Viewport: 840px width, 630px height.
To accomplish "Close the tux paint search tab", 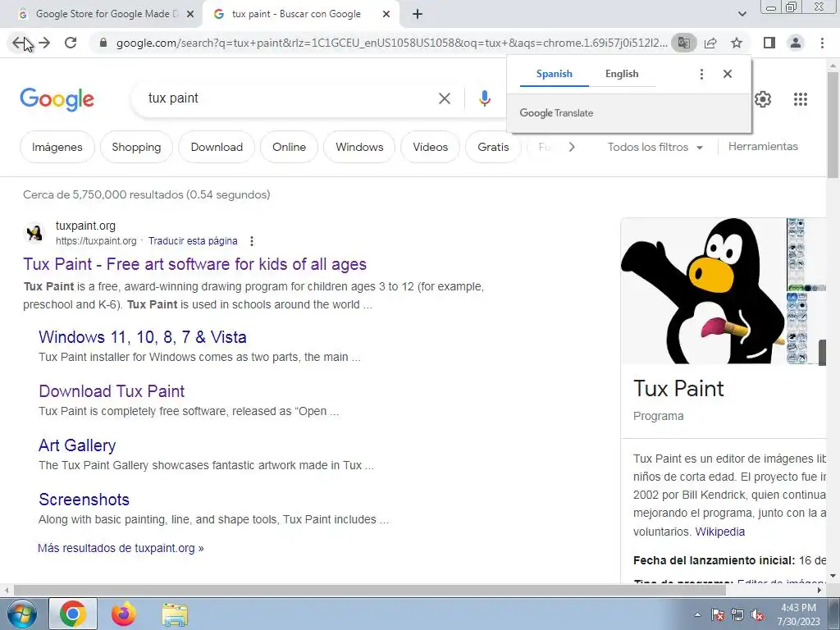I will pos(386,15).
